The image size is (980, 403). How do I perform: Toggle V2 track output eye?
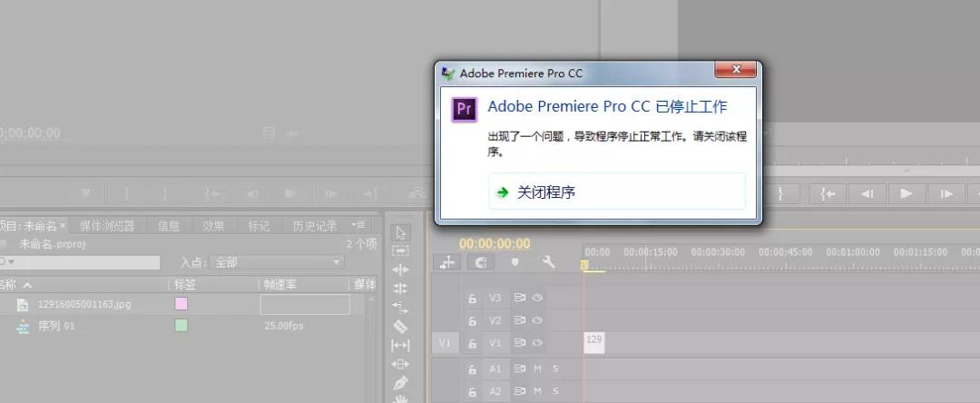(537, 320)
